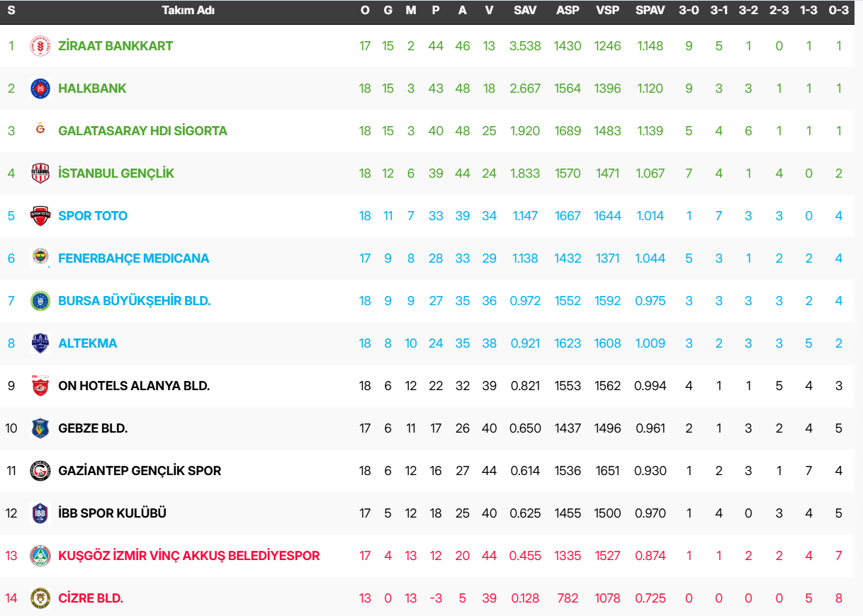Click the O column header
Image resolution: width=863 pixels, height=616 pixels.
pyautogui.click(x=365, y=11)
